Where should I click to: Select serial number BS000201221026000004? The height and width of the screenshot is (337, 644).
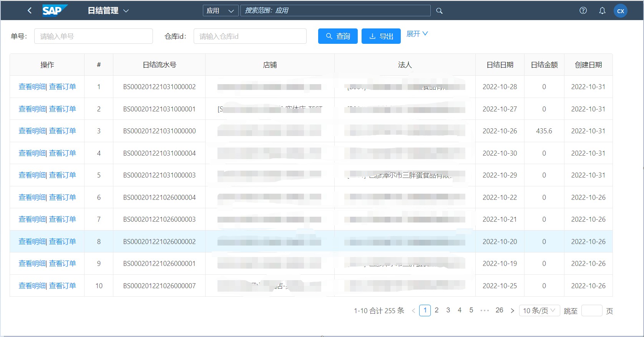click(159, 198)
